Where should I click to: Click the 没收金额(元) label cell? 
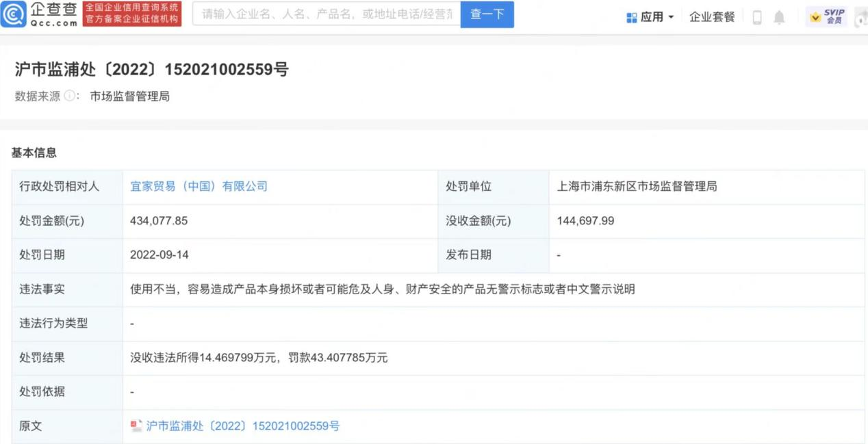(x=494, y=221)
